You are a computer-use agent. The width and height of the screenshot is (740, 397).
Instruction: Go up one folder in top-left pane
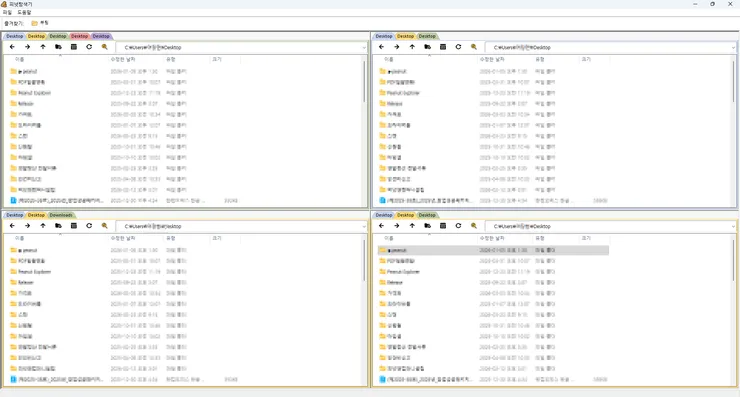[43, 47]
